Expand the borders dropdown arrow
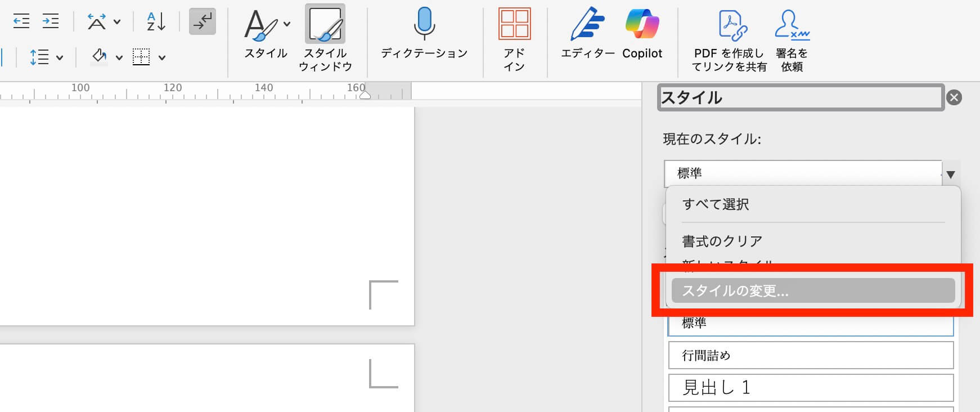 tap(162, 57)
